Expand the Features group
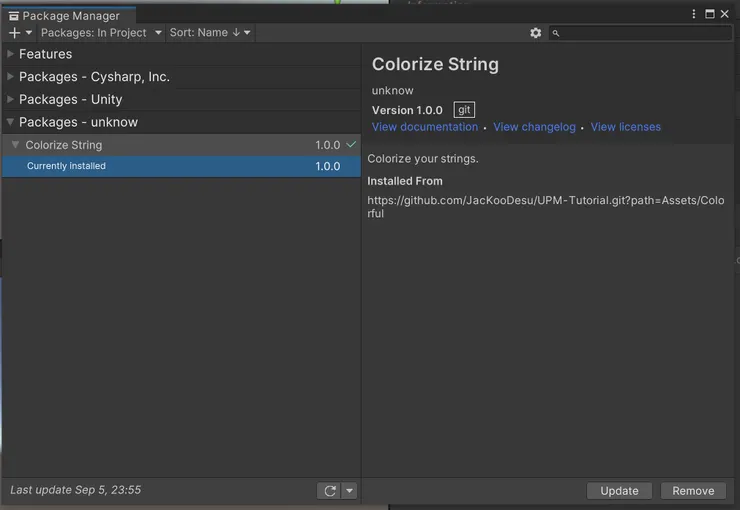 [x=10, y=54]
